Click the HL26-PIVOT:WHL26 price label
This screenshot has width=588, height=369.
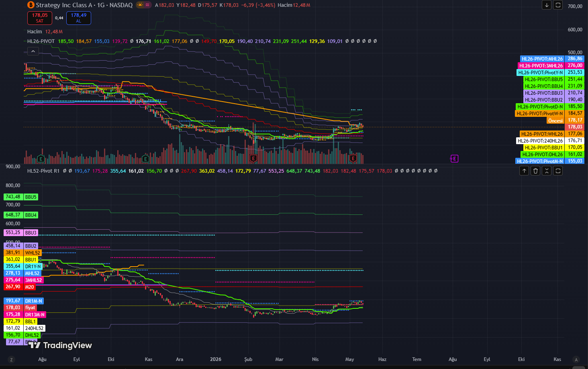[551, 134]
